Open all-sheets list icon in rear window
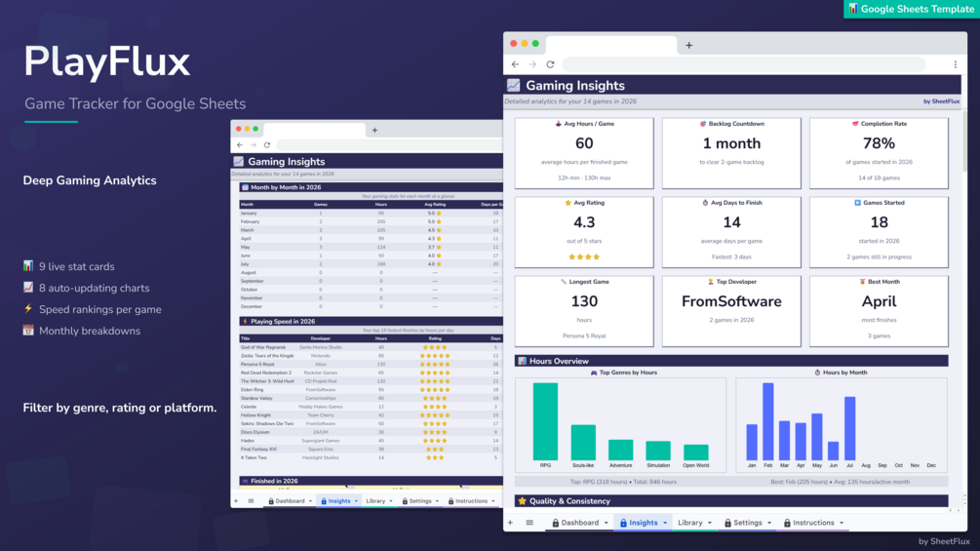Image resolution: width=980 pixels, height=551 pixels. pos(251,501)
